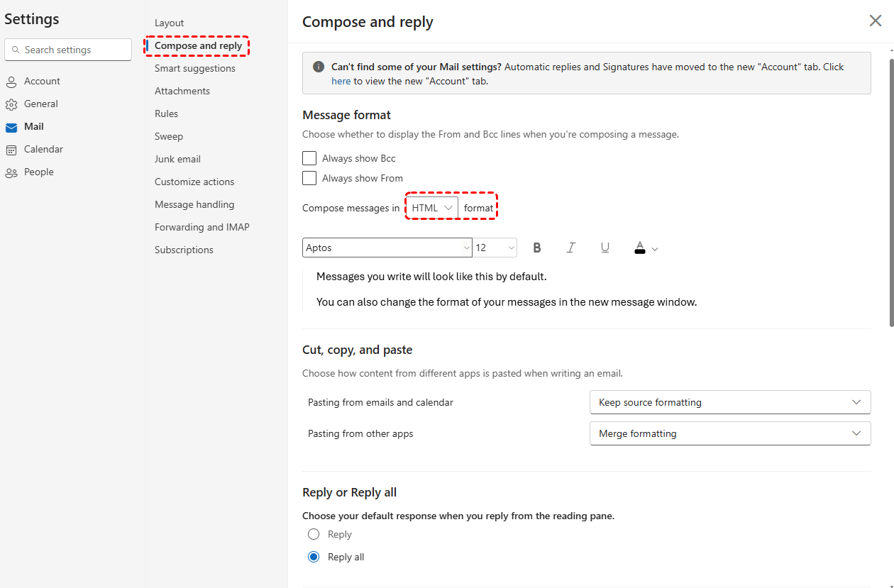This screenshot has width=894, height=588.
Task: Expand Pasting from other apps dropdown
Action: tap(729, 433)
